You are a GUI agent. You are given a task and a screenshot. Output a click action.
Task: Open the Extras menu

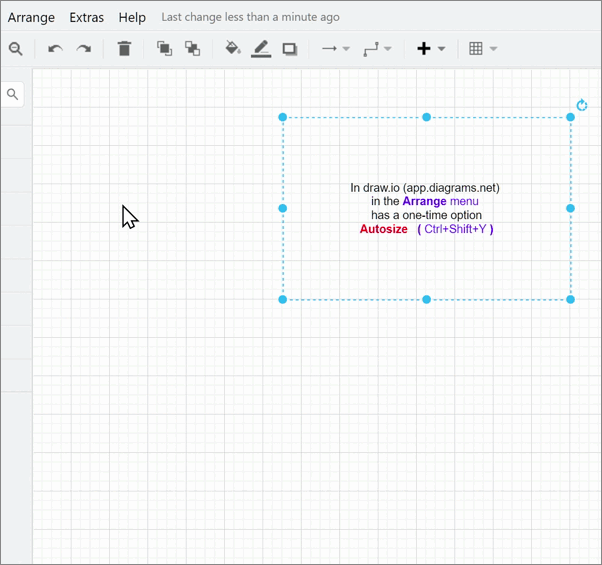click(87, 18)
